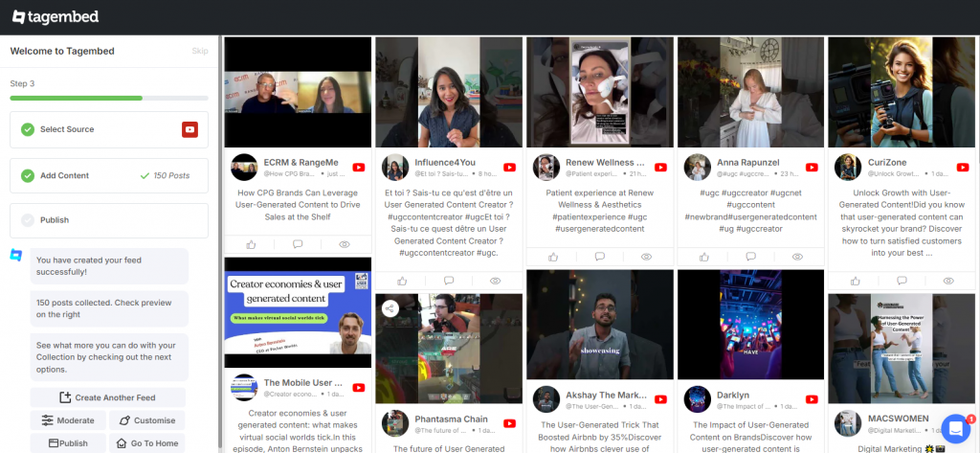Screen dimensions: 980x453
Task: Click the views eye icon on Influence4You post
Action: point(496,281)
